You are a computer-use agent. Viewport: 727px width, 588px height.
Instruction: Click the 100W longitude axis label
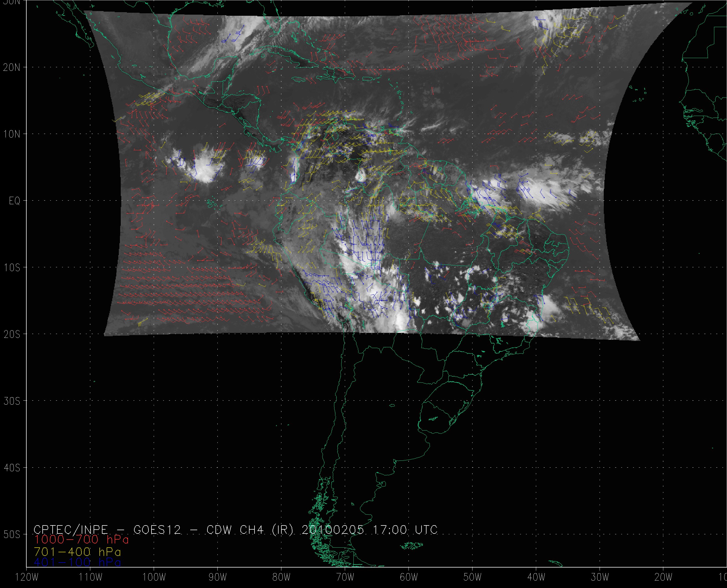[154, 577]
